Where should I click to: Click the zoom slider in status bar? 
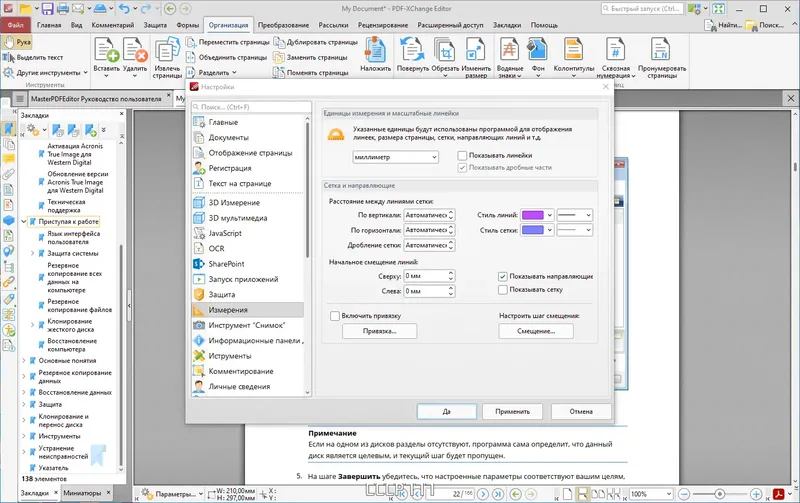[x=720, y=494]
